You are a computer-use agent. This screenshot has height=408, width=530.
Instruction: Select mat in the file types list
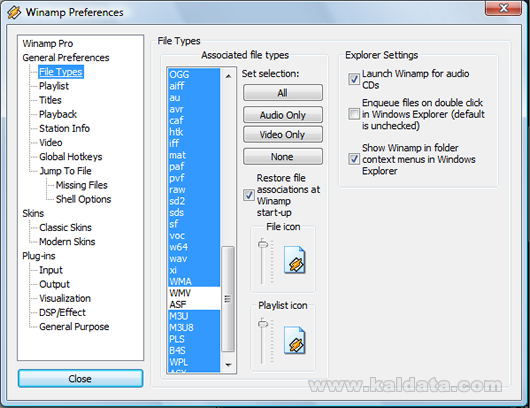point(194,155)
